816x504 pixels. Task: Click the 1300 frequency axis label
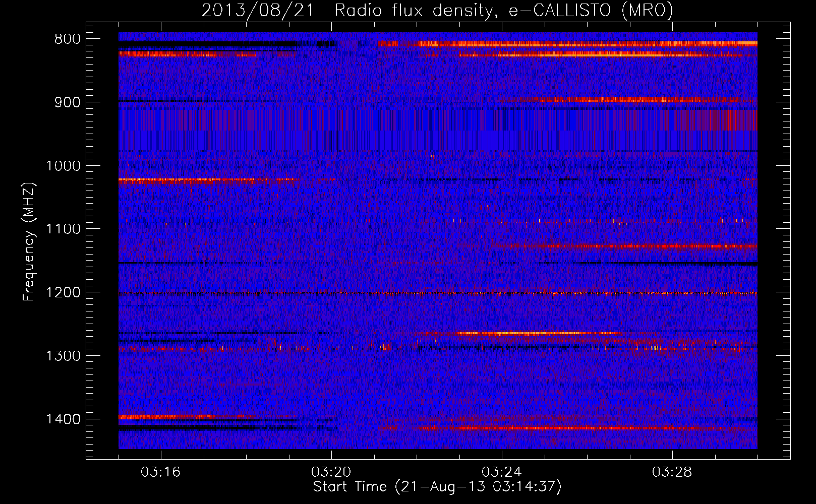(x=63, y=356)
